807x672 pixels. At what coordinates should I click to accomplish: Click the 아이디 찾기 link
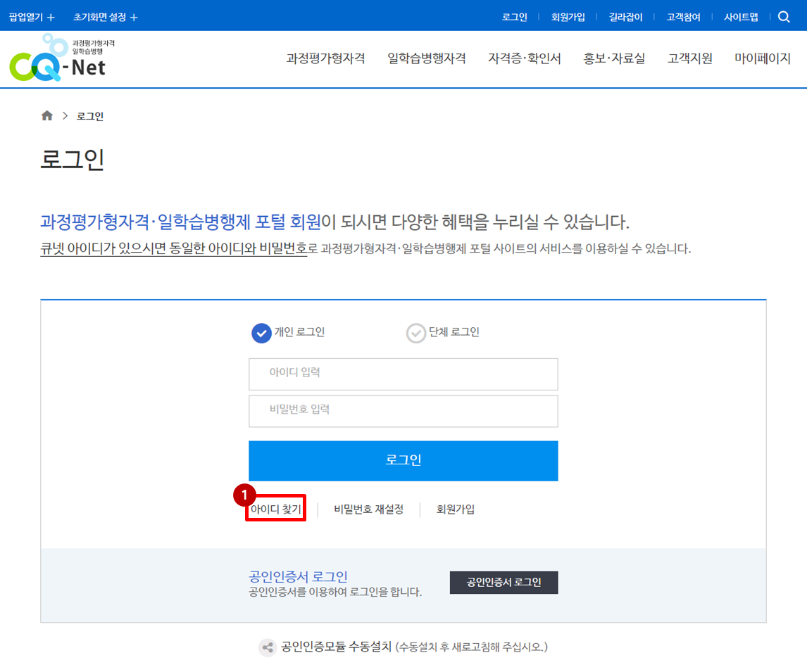tap(276, 509)
